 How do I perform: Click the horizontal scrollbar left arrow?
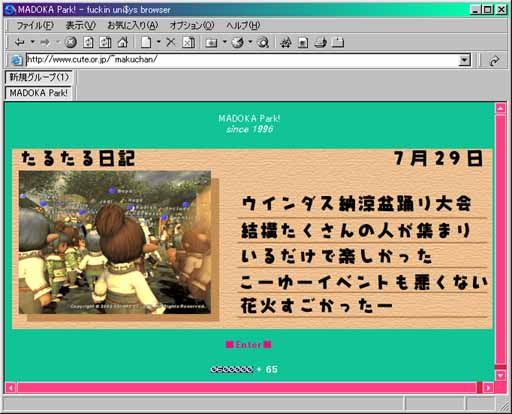pyautogui.click(x=11, y=388)
